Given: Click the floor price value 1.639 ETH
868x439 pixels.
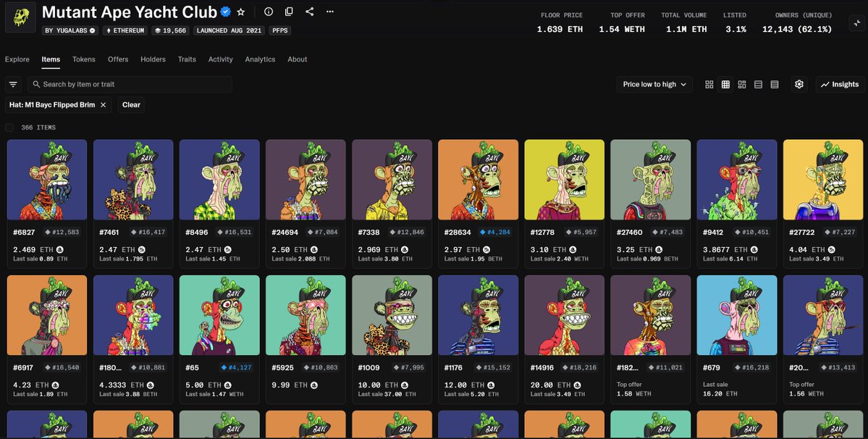Looking at the screenshot, I should coord(560,30).
